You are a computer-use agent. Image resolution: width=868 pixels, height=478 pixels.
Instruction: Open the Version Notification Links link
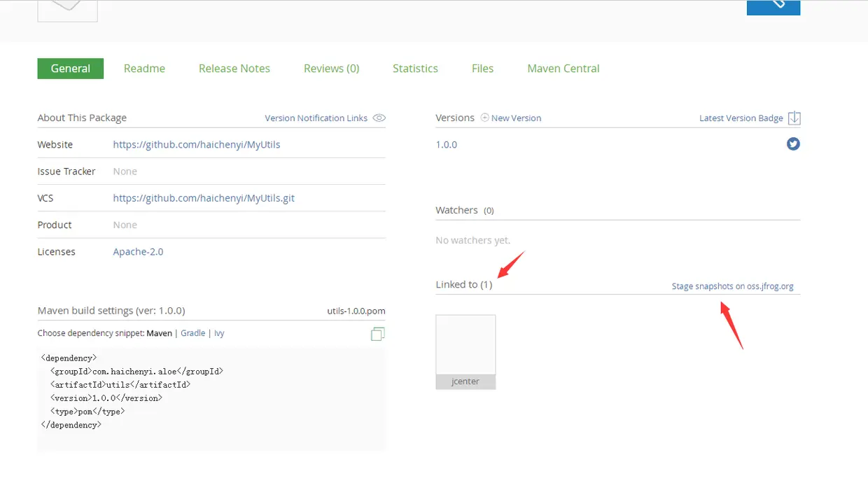pyautogui.click(x=316, y=118)
